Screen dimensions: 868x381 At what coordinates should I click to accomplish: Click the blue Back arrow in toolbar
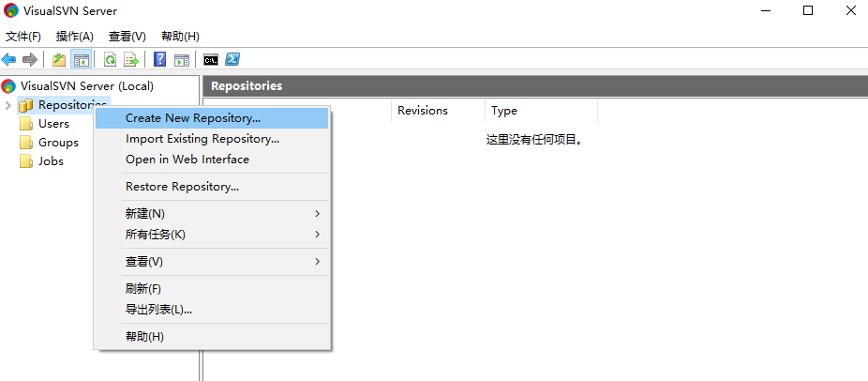click(x=8, y=59)
